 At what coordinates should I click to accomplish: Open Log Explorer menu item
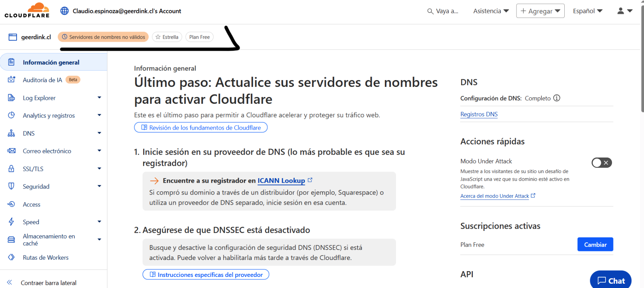click(x=39, y=98)
